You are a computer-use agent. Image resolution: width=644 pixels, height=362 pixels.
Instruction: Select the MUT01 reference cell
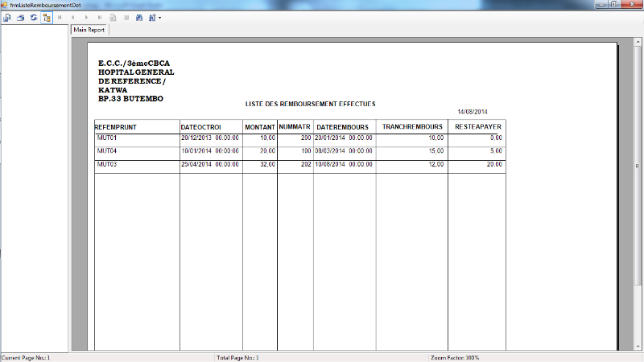[x=107, y=138]
